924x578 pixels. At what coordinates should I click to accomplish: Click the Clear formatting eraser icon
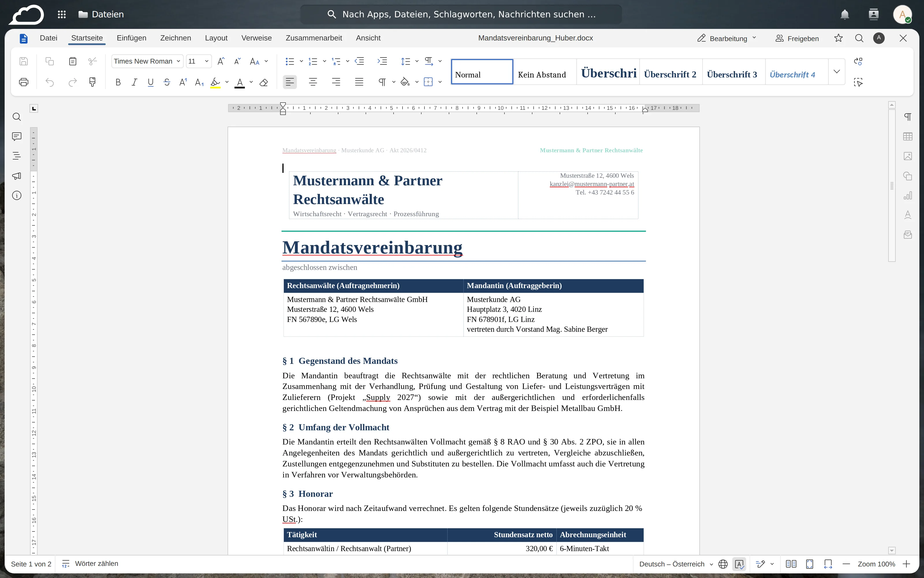pos(263,82)
